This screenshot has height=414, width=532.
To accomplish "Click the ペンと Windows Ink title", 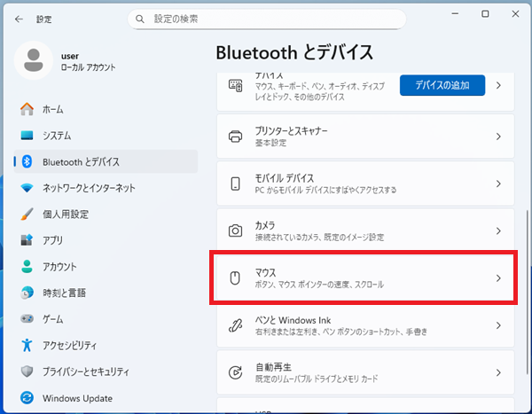I will (293, 320).
